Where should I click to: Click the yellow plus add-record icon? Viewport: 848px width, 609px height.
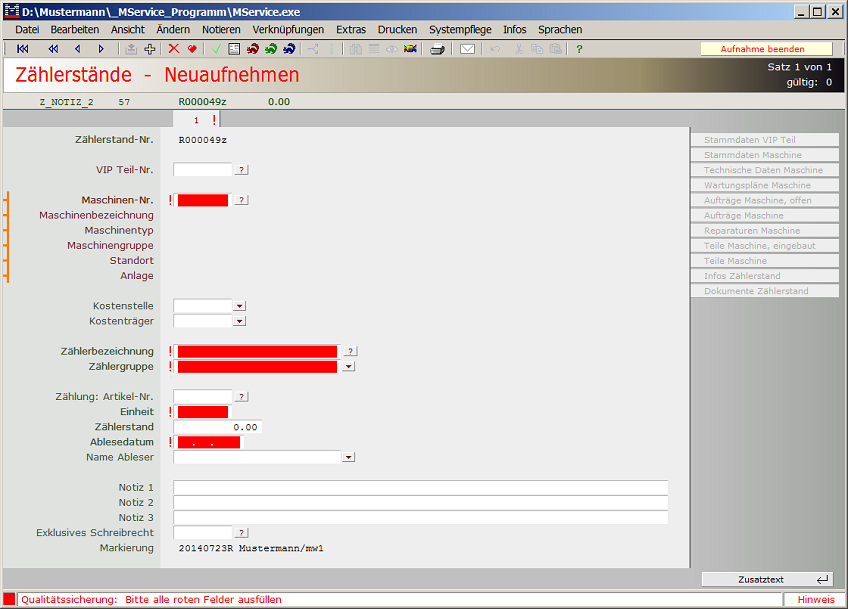coord(150,49)
